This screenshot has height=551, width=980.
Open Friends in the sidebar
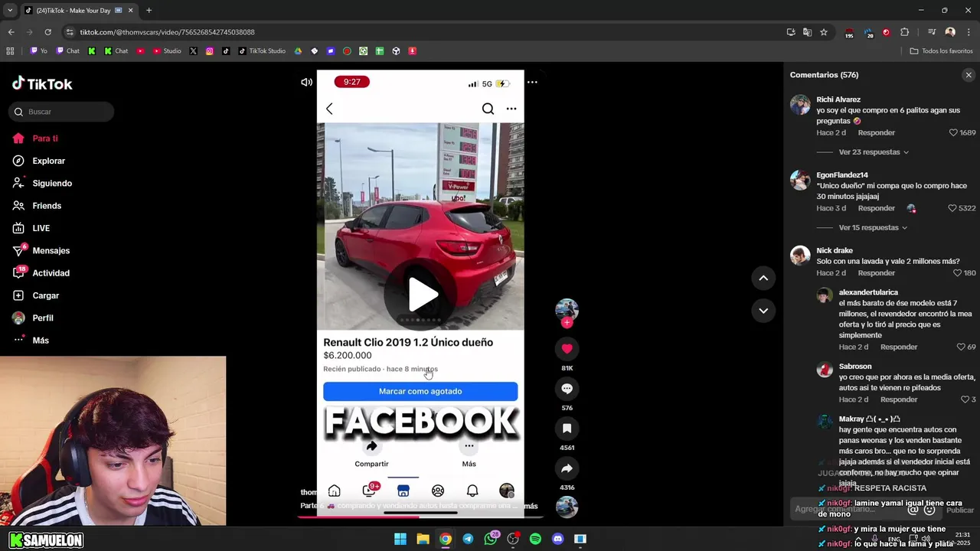47,206
